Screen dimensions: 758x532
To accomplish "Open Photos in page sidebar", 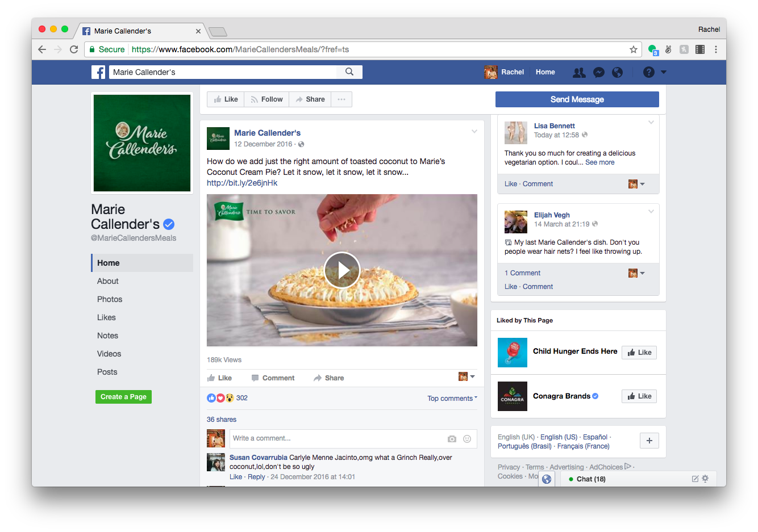I will 110,299.
